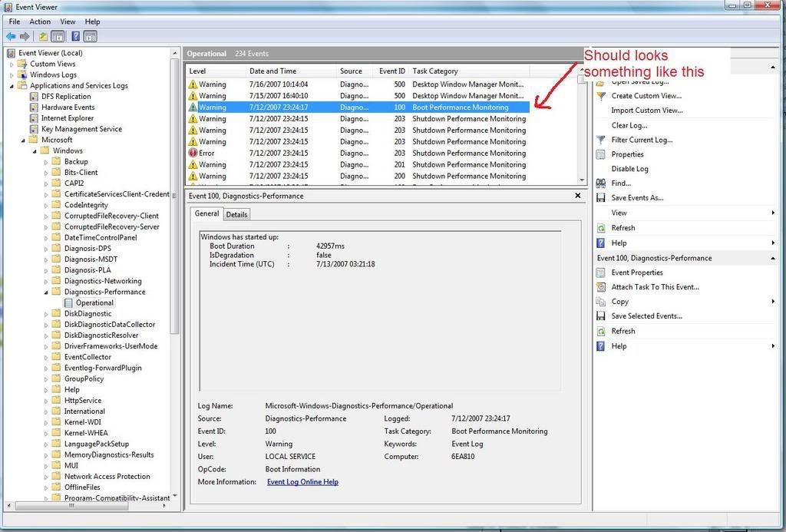Click Clear Log in the Actions pane

point(629,125)
